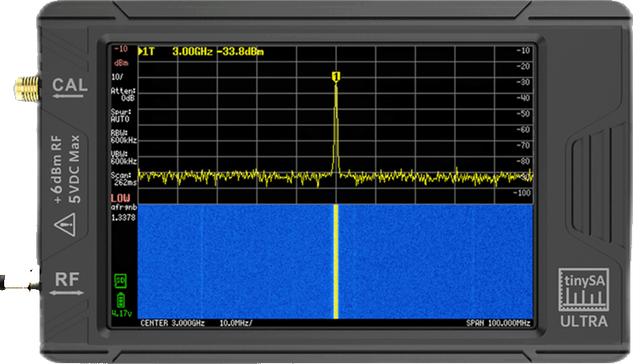Image resolution: width=633 pixels, height=364 pixels.
Task: Tap the green battery icon
Action: click(x=120, y=301)
